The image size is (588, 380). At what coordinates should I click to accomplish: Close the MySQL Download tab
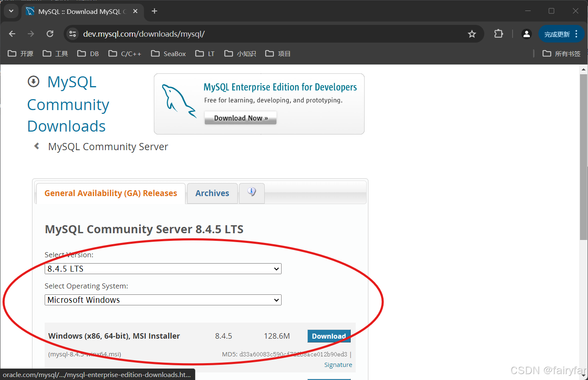[135, 11]
